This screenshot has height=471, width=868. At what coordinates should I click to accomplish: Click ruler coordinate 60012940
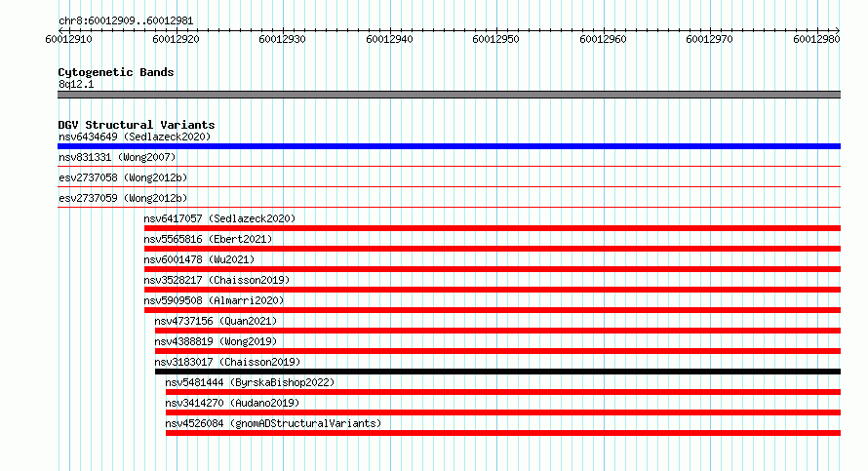(389, 39)
